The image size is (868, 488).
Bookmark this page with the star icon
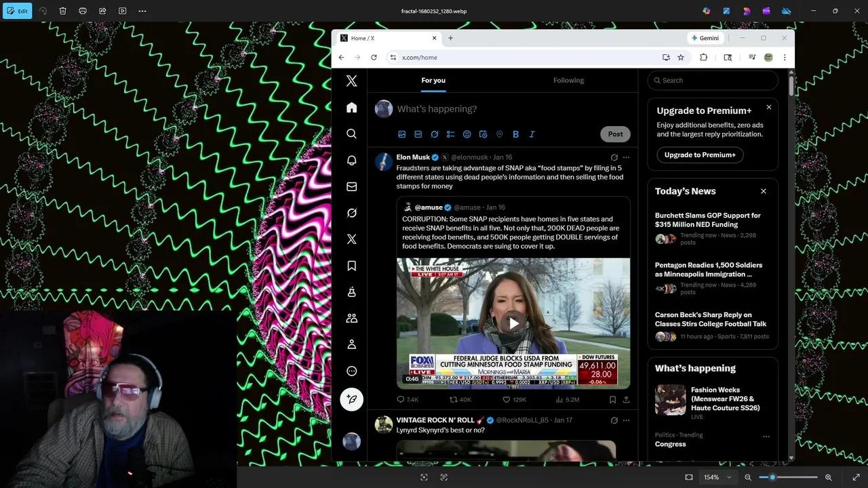pos(681,58)
